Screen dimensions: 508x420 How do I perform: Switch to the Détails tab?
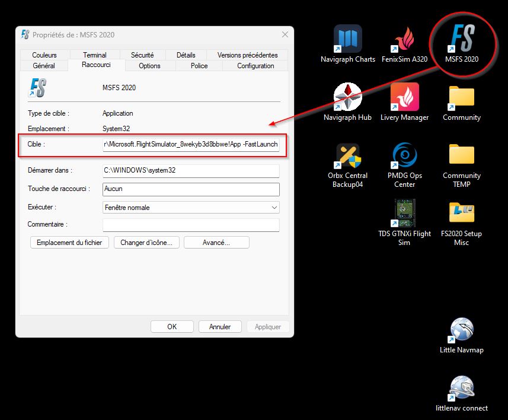point(186,55)
